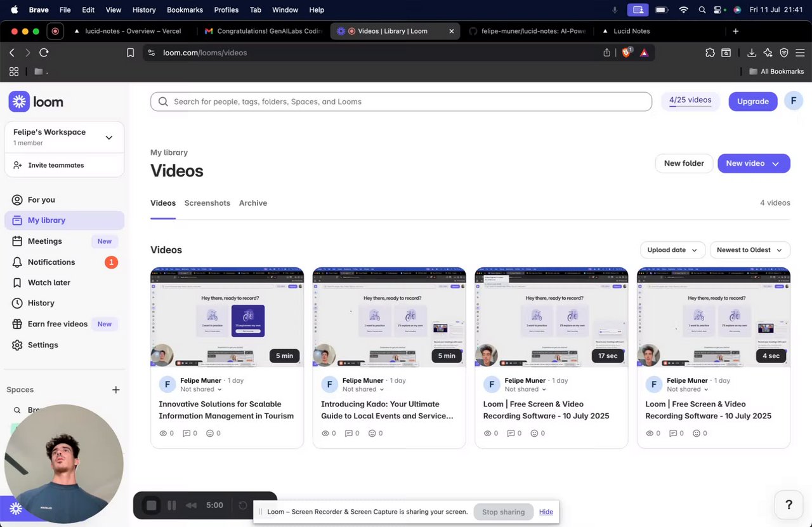Add a new Space with plus icon

point(115,390)
